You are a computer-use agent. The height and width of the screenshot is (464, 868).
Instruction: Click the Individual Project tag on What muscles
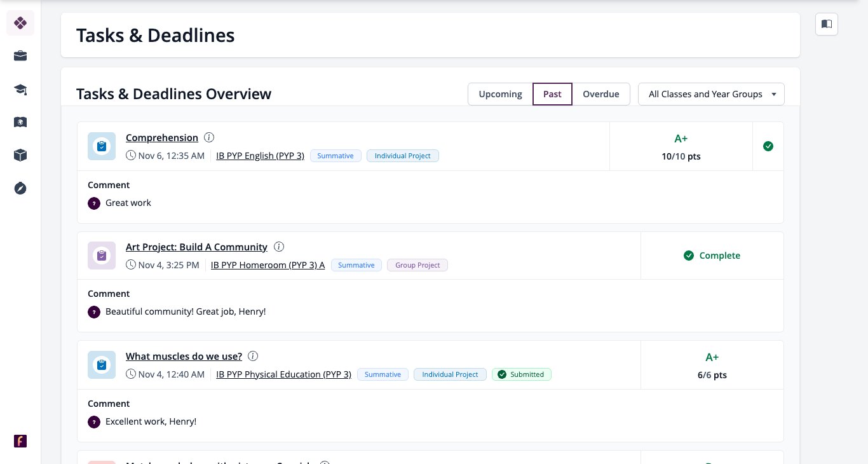(x=450, y=374)
